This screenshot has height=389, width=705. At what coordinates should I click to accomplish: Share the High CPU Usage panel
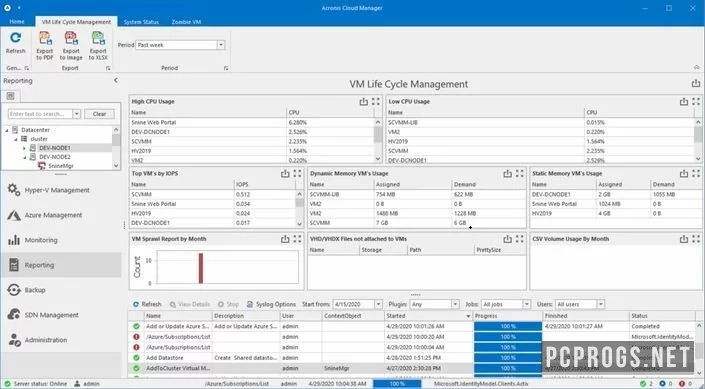tap(363, 102)
